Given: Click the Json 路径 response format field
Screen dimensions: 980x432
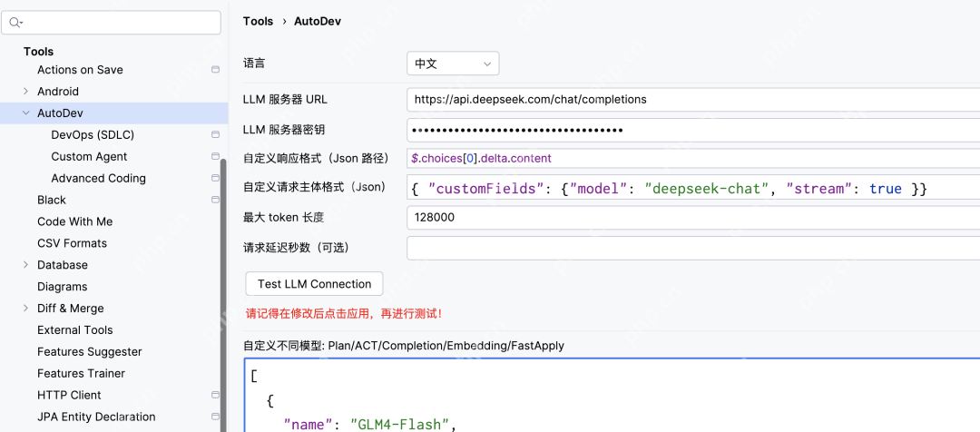Looking at the screenshot, I should [x=693, y=158].
